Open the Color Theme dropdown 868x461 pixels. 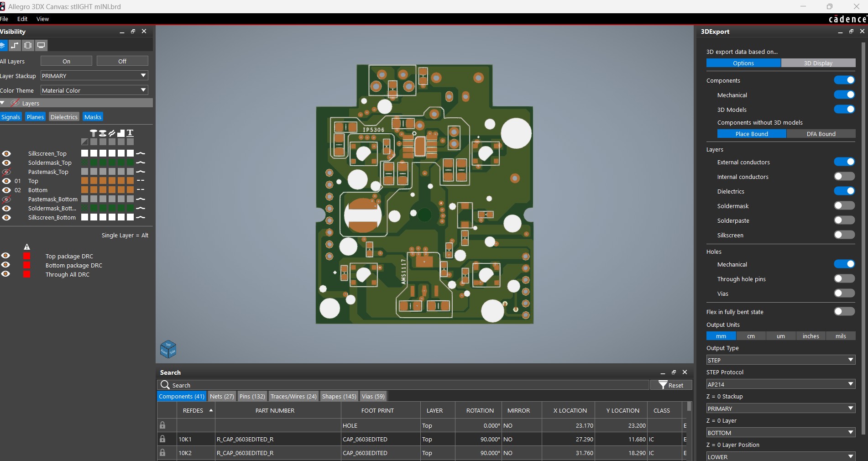tap(94, 90)
